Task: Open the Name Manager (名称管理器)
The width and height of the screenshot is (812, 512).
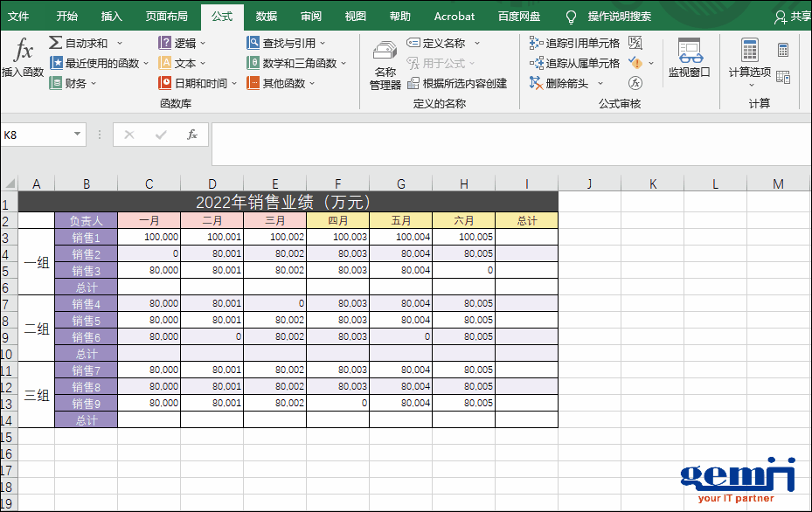Action: point(385,66)
